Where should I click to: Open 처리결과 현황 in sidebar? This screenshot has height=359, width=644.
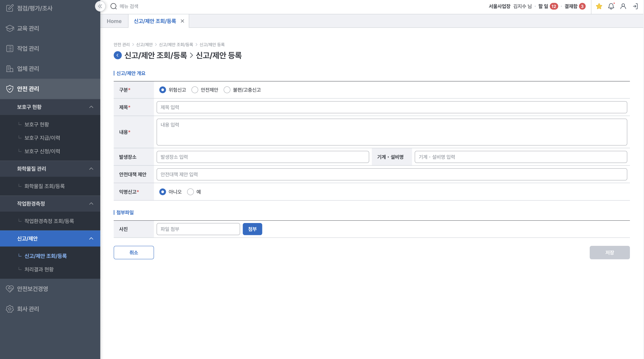(x=39, y=269)
